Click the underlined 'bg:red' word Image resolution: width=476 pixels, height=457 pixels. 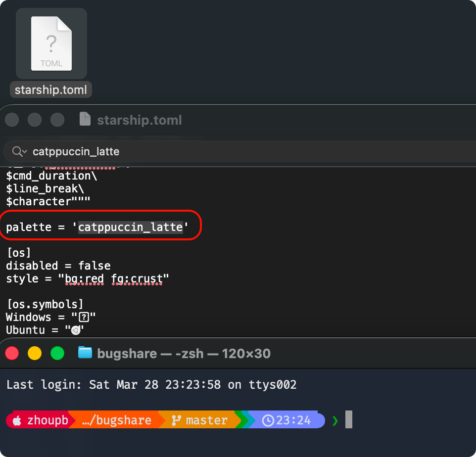pos(85,278)
